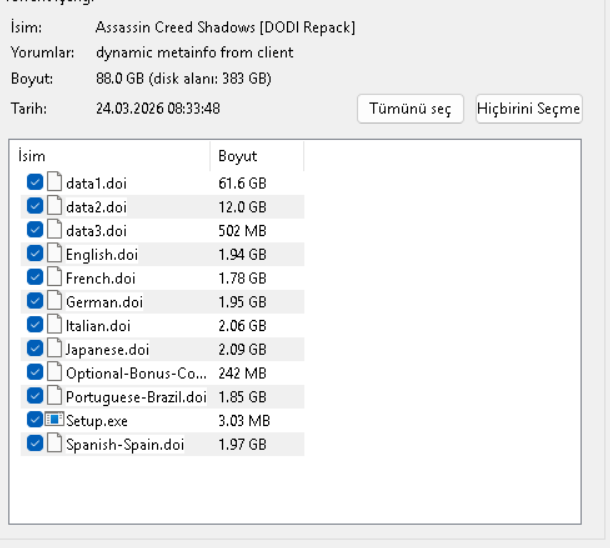Select the English.doi file name

(102, 254)
